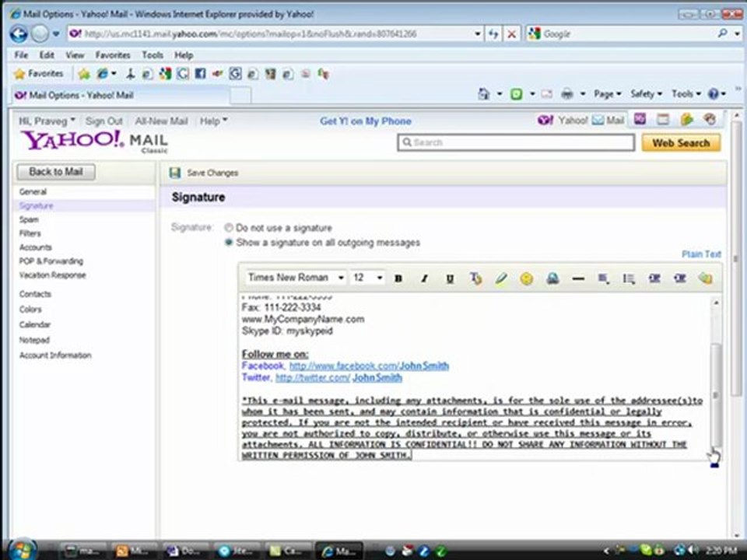Click the stationery icon in the editor toolbar
The height and width of the screenshot is (560, 747).
tap(706, 278)
